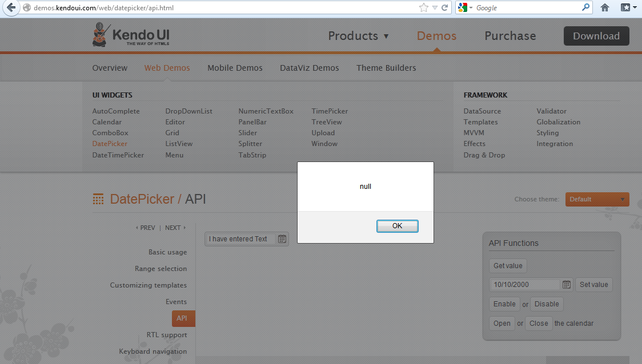Bookmark page with star icon
Image resolution: width=642 pixels, height=364 pixels.
tap(424, 8)
